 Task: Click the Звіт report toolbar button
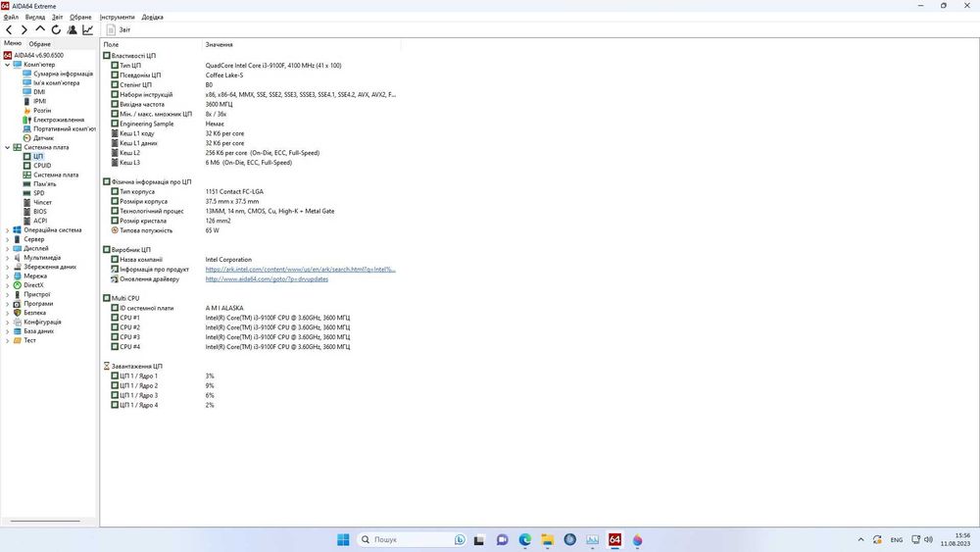[119, 29]
